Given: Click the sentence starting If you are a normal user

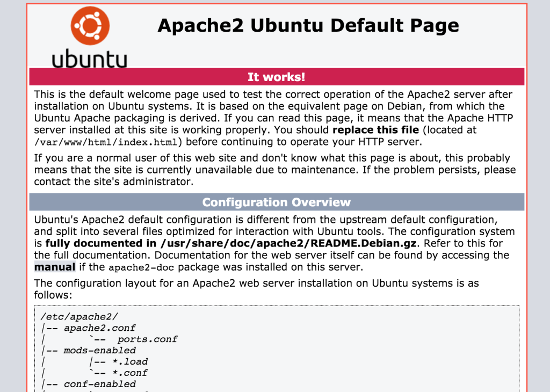Looking at the screenshot, I should [x=274, y=170].
